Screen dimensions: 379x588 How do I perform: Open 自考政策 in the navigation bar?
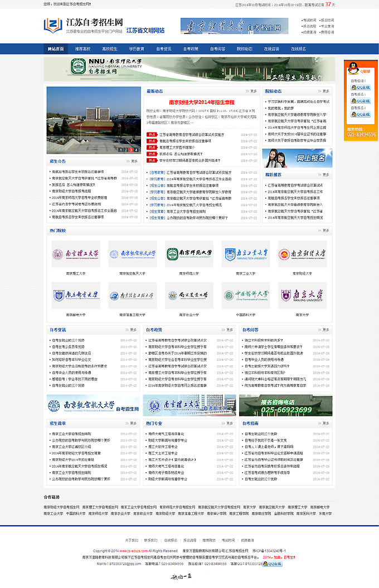[x=191, y=49]
